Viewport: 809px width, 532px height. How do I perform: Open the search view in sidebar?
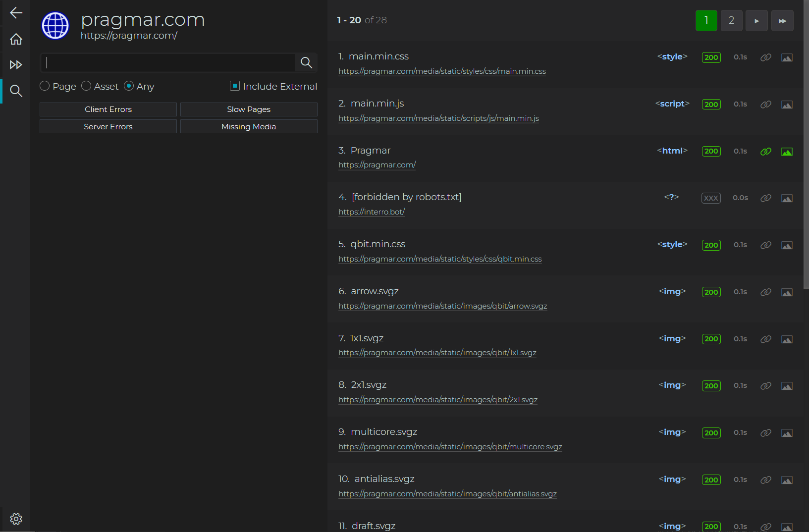point(16,91)
